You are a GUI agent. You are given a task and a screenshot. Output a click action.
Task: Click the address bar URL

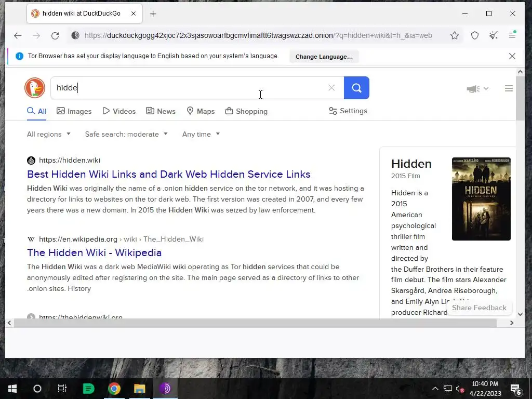(x=258, y=35)
